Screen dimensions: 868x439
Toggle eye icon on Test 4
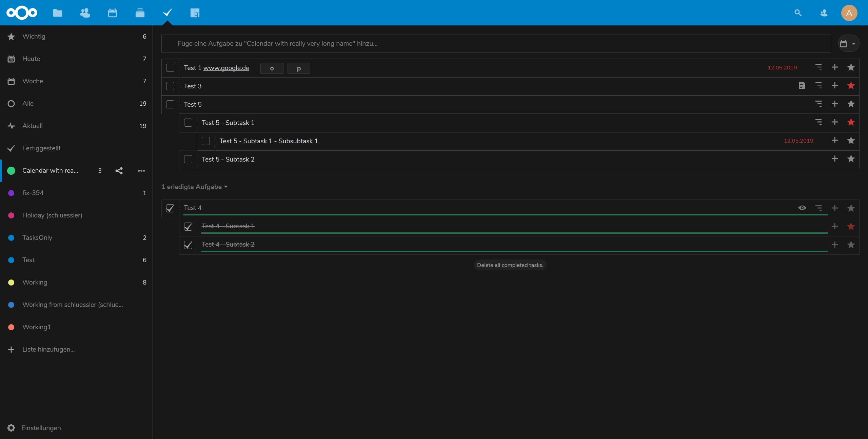[802, 208]
